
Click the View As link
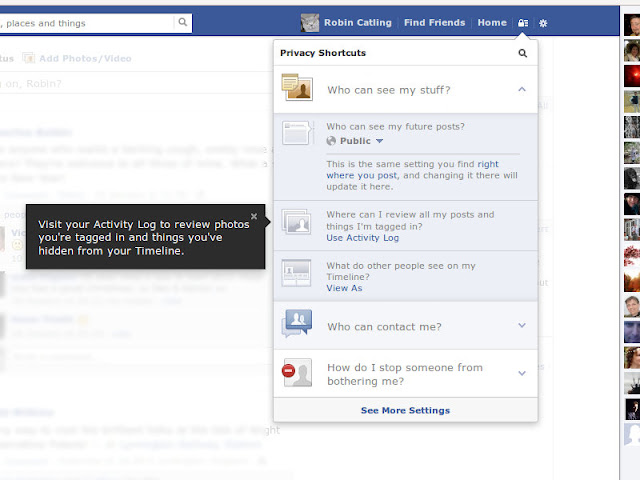[x=344, y=288]
